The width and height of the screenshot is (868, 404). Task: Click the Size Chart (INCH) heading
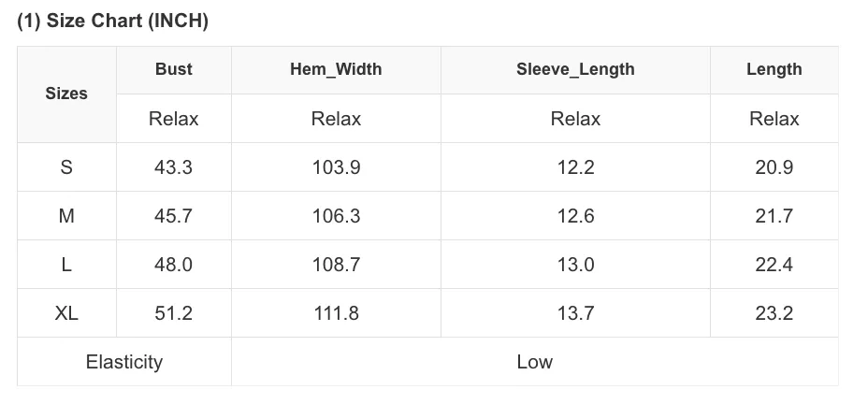point(113,21)
